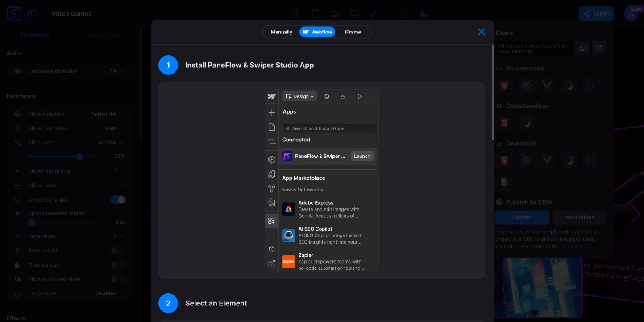Select the mobile phone preview icon

tap(295, 14)
